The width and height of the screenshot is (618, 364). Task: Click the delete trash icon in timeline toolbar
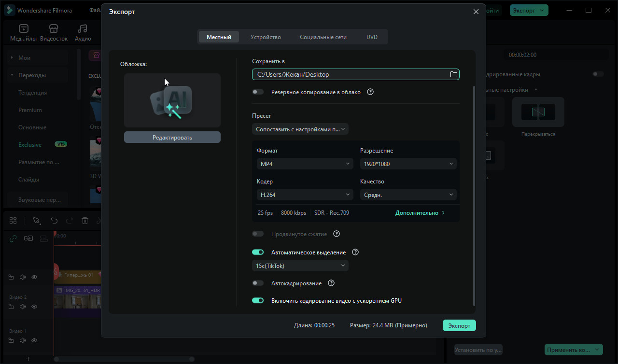point(85,221)
